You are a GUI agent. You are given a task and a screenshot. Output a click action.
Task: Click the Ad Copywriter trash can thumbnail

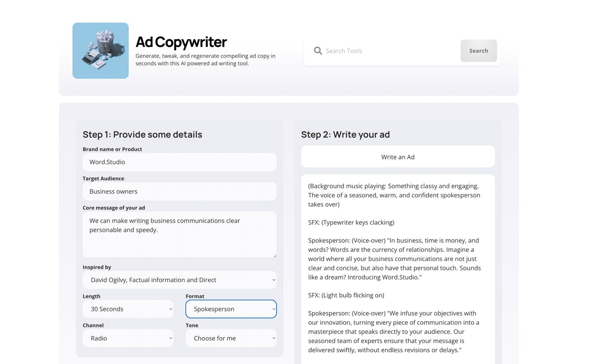point(101,51)
